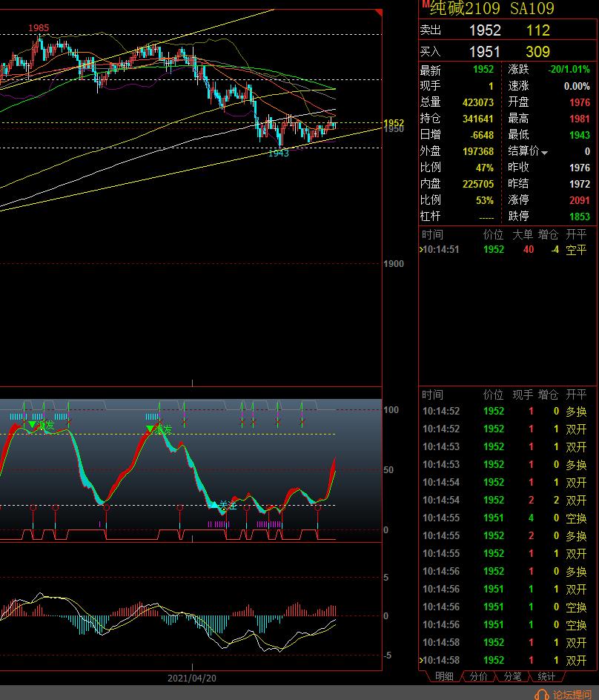Open the 统计 tab
The image size is (599, 700).
pyautogui.click(x=546, y=676)
